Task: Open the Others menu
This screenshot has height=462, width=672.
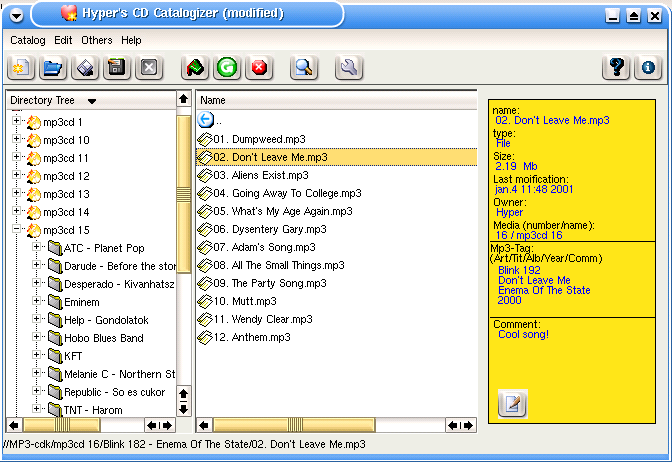Action: tap(97, 40)
